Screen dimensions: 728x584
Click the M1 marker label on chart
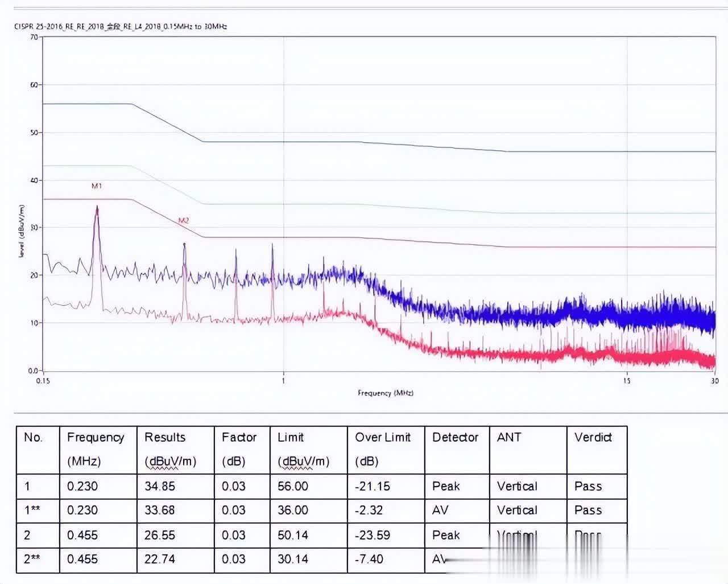[97, 186]
